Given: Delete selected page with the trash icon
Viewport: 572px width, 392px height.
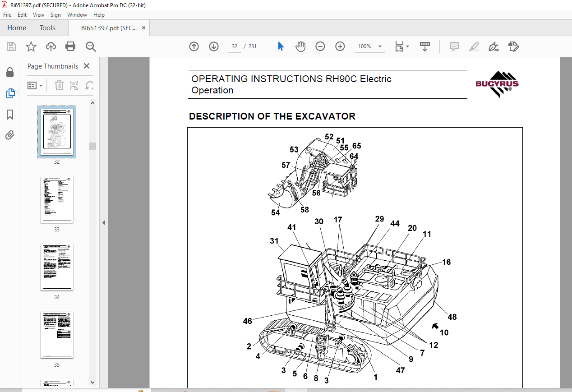Looking at the screenshot, I should click(59, 85).
